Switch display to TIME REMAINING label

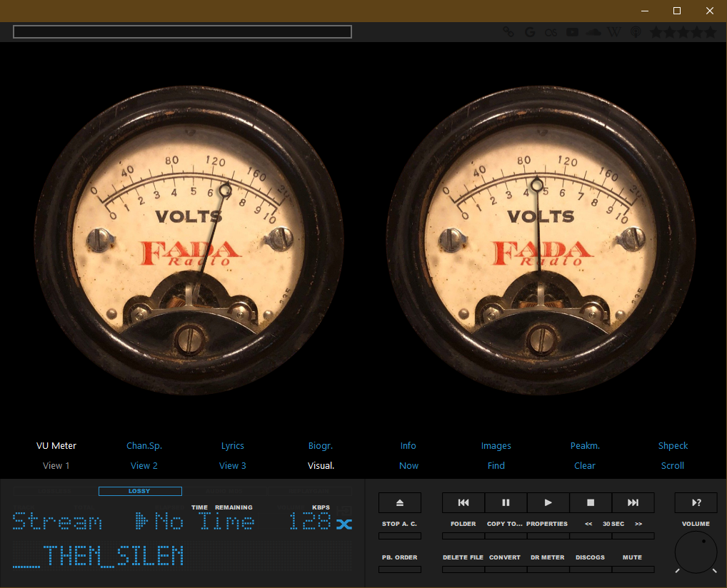click(221, 507)
